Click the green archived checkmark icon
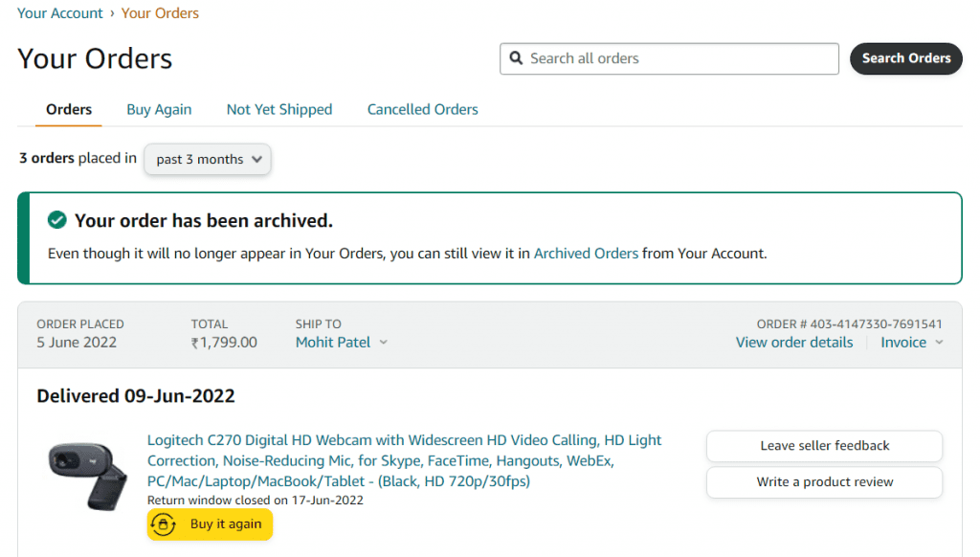The height and width of the screenshot is (557, 980). pos(56,220)
